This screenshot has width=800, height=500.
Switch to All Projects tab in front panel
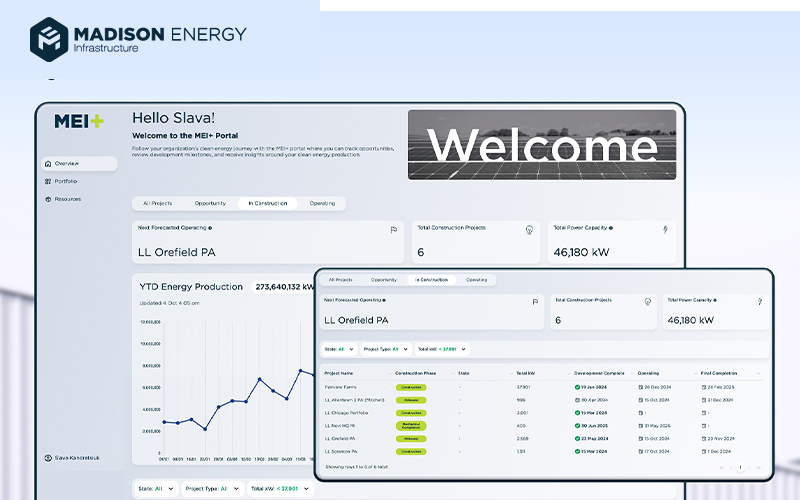tap(341, 280)
